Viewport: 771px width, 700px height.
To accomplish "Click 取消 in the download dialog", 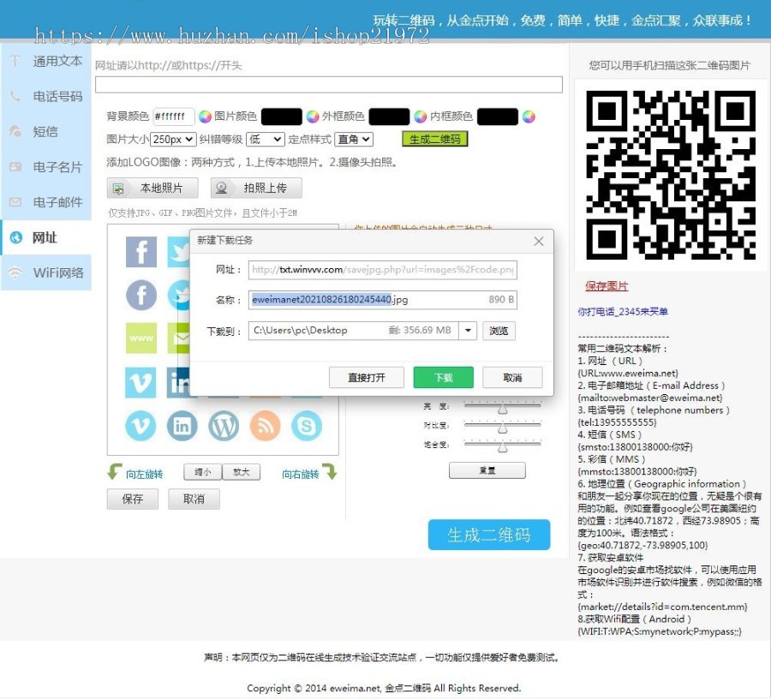I will coord(512,377).
